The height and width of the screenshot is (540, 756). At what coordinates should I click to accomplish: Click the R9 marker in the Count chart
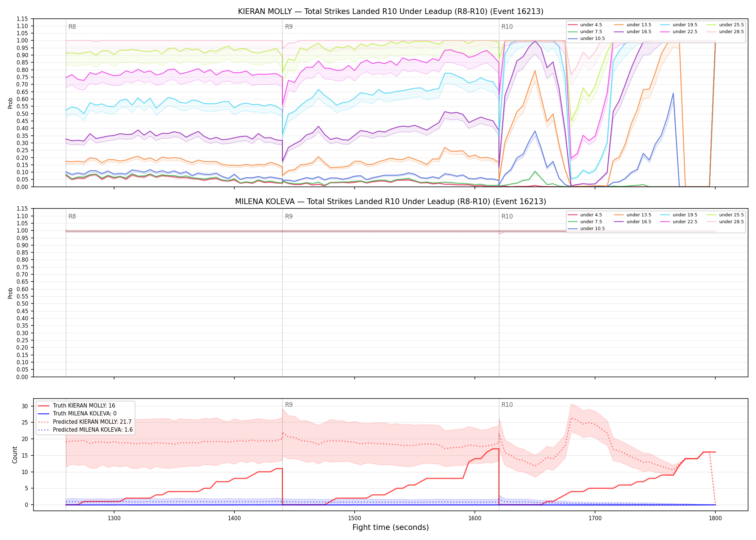coord(289,405)
